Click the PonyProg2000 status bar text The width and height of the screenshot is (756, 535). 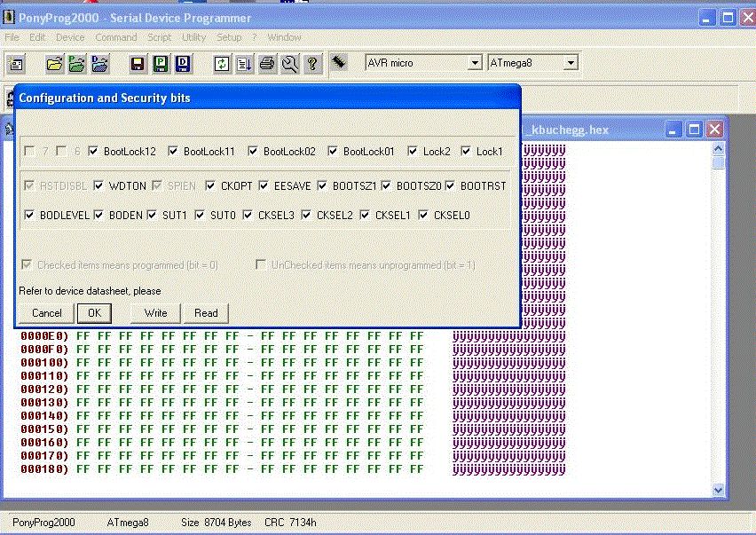pyautogui.click(x=43, y=523)
